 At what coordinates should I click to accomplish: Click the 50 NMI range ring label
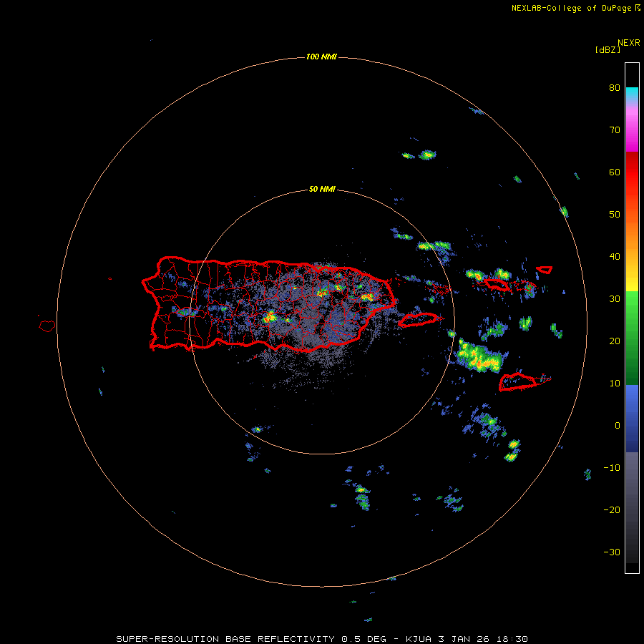[x=322, y=190]
